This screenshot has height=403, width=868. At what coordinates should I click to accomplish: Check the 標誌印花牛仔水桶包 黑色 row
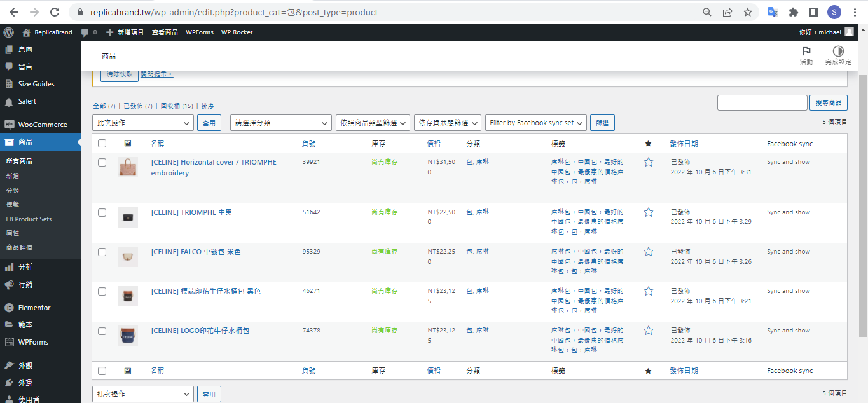[x=102, y=291]
